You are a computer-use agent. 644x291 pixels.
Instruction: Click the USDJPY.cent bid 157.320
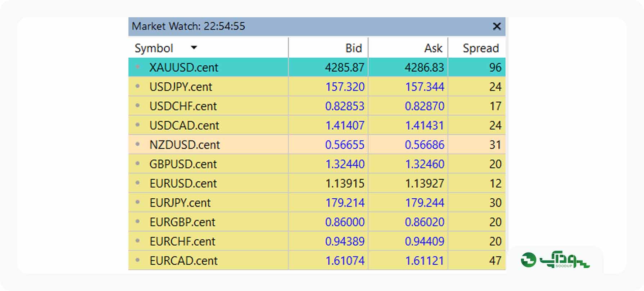(x=345, y=87)
